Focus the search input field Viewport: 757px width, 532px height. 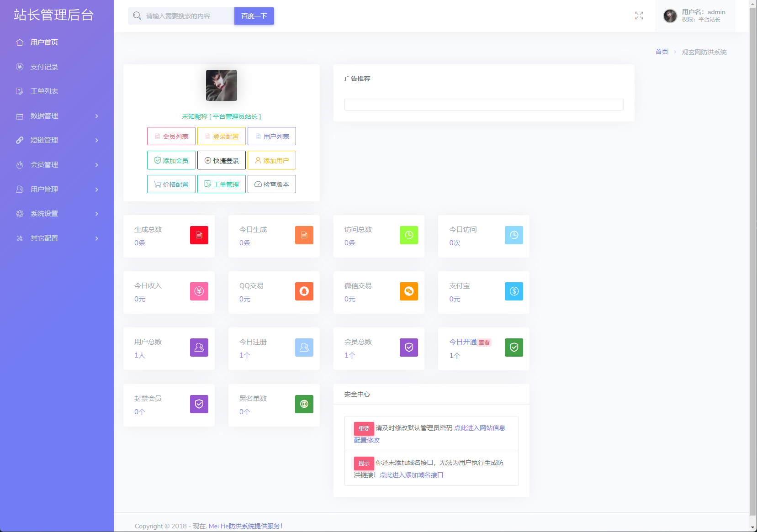pos(188,16)
